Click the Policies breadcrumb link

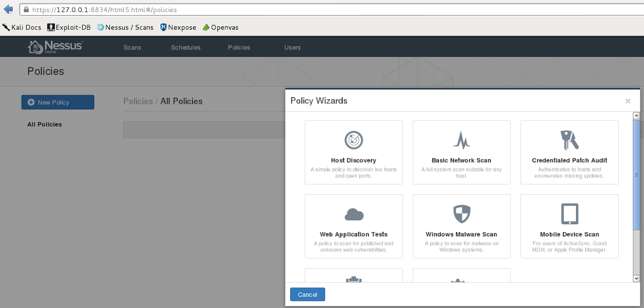click(x=138, y=101)
